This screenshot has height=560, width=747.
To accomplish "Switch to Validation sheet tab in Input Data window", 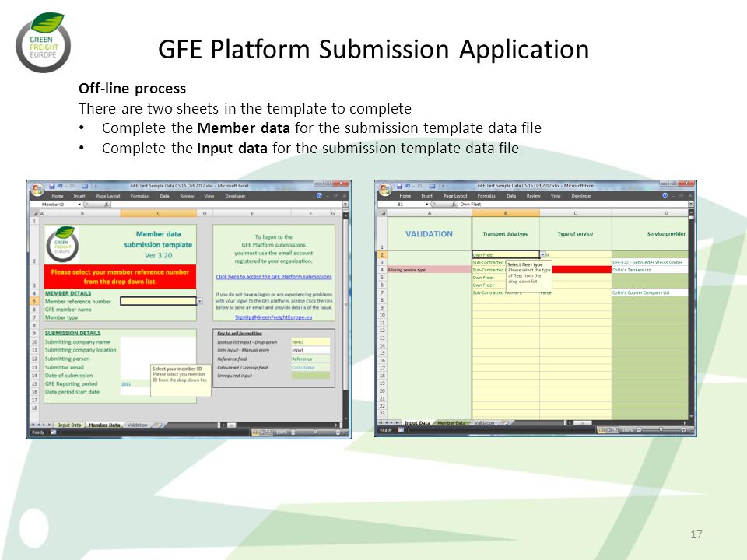I will [485, 422].
